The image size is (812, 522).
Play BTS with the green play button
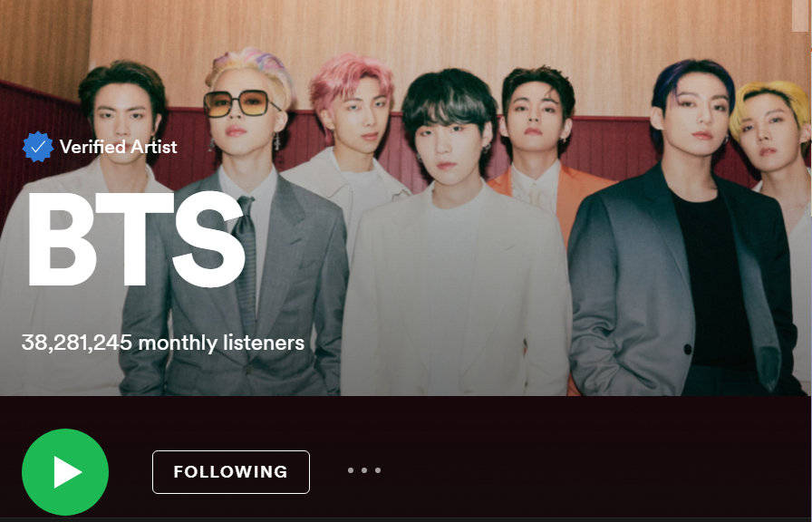65,472
